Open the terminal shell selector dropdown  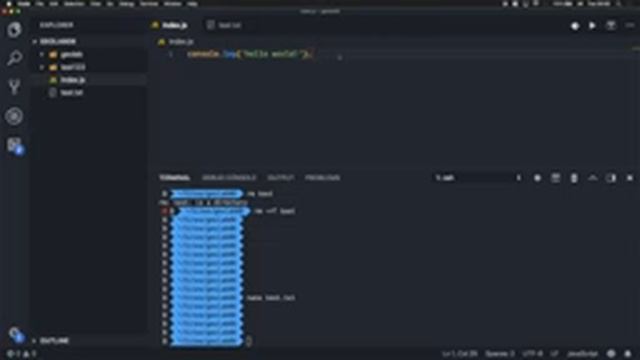[x=478, y=178]
